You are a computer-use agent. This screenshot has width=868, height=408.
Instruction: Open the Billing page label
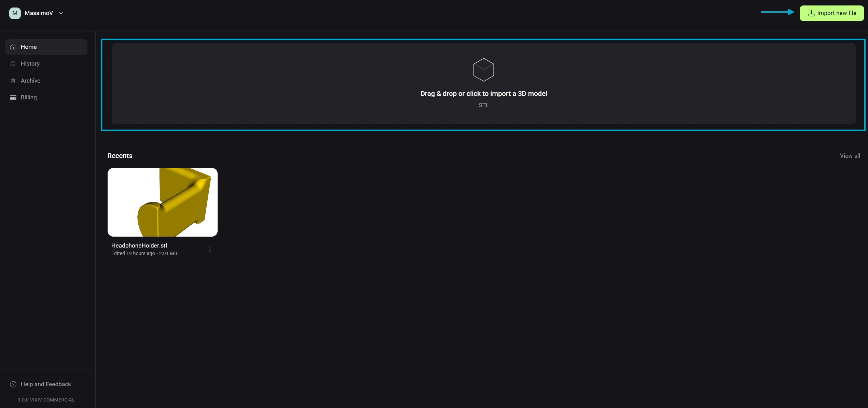(x=29, y=98)
